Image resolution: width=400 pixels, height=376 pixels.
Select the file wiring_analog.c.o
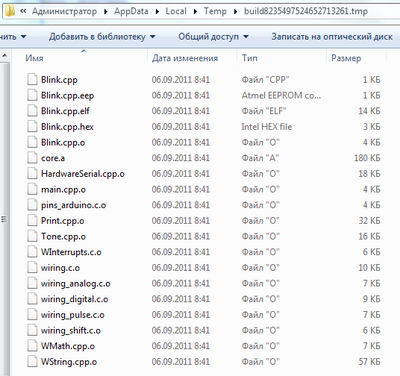click(76, 283)
